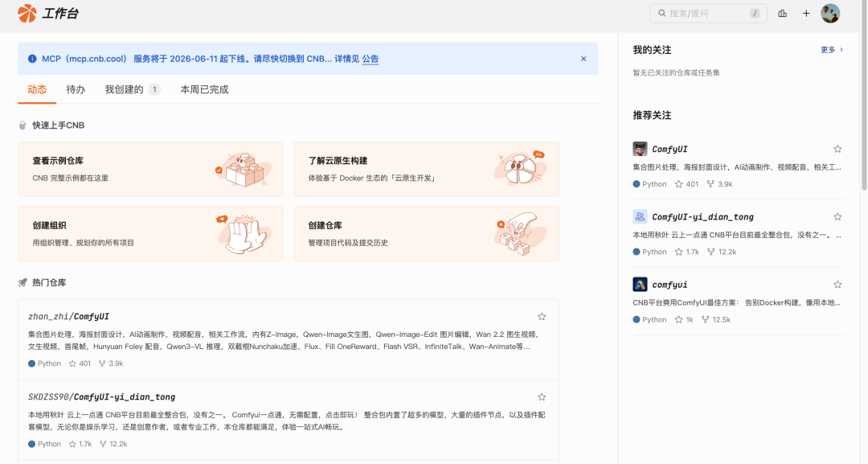Click the 暂无已关注的仓库或任务集 text
868x464 pixels.
tap(677, 72)
